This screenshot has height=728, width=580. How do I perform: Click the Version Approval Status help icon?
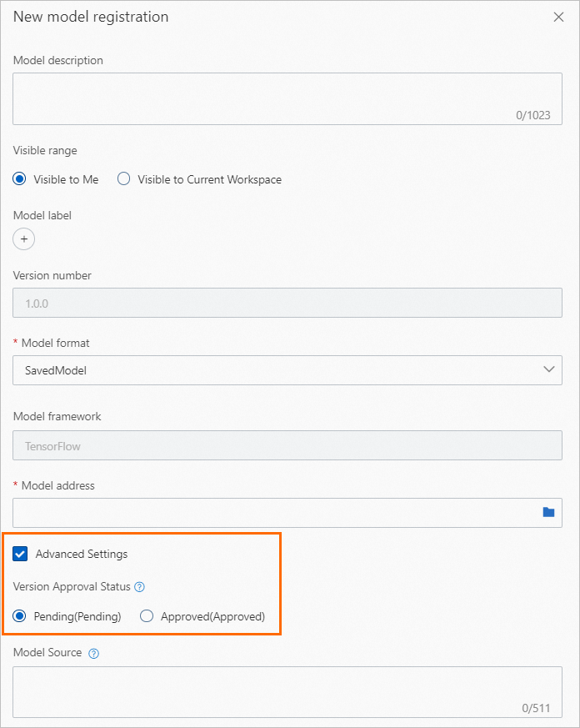pyautogui.click(x=139, y=587)
